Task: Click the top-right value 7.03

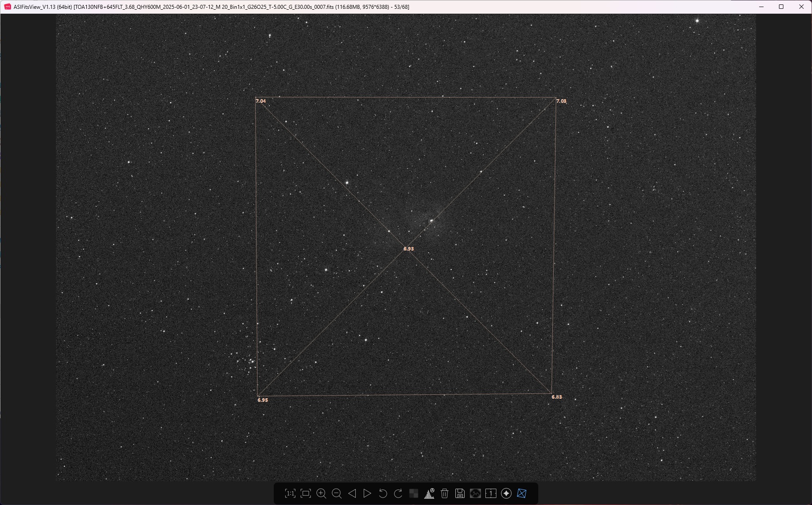Action: coord(561,101)
